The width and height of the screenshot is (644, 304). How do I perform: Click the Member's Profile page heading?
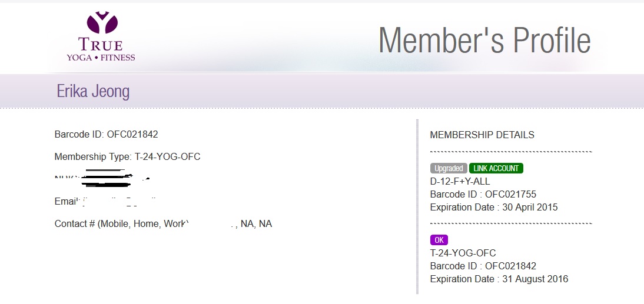[x=484, y=40]
